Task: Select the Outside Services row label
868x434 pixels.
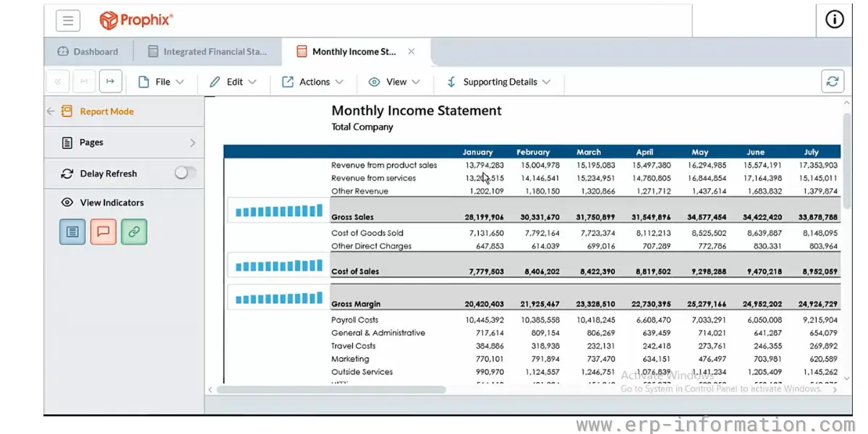Action: click(362, 372)
